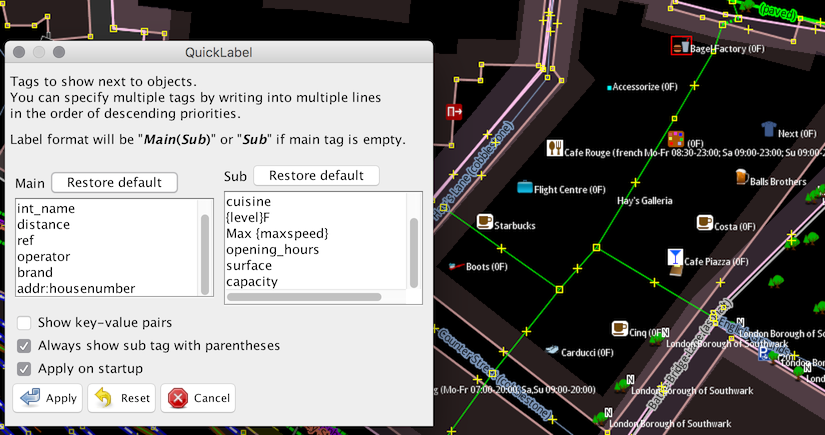Click the Bagel Factory (0F) map label
Screen dimensions: 825x435
pos(728,49)
